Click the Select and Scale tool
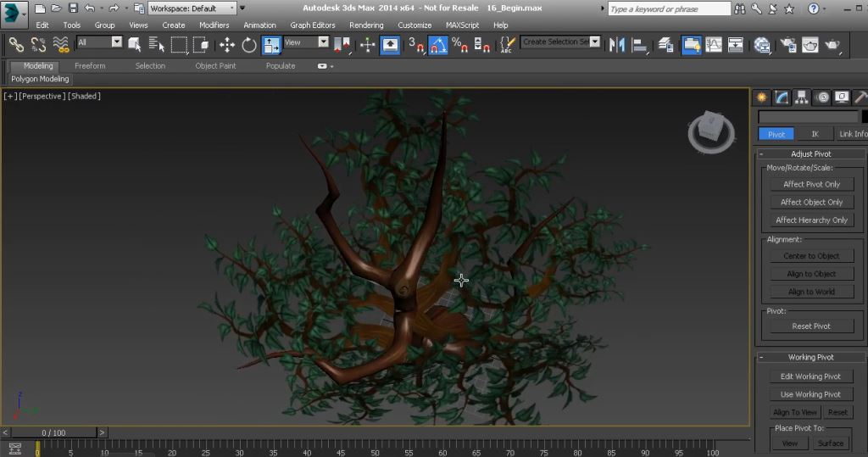868x457 pixels. [x=271, y=44]
